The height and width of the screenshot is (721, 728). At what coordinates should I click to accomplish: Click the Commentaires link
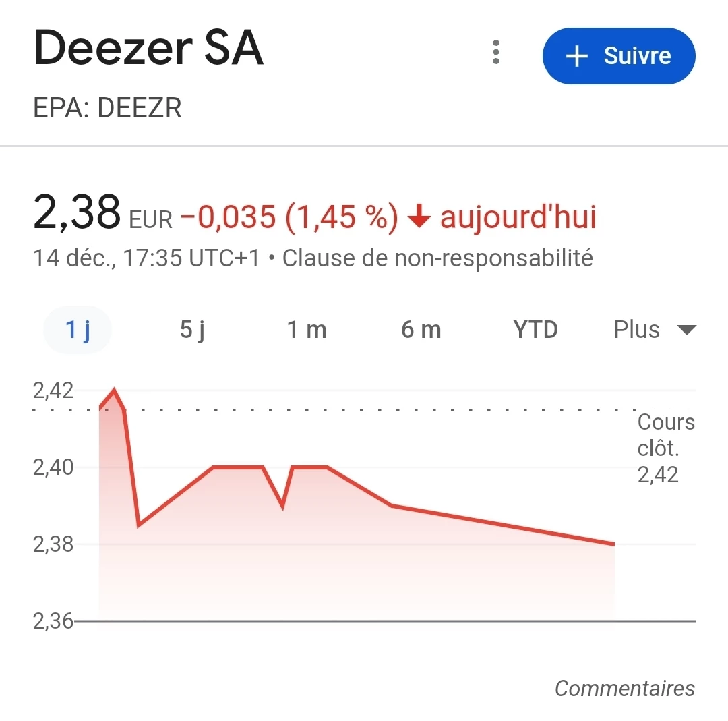click(624, 688)
